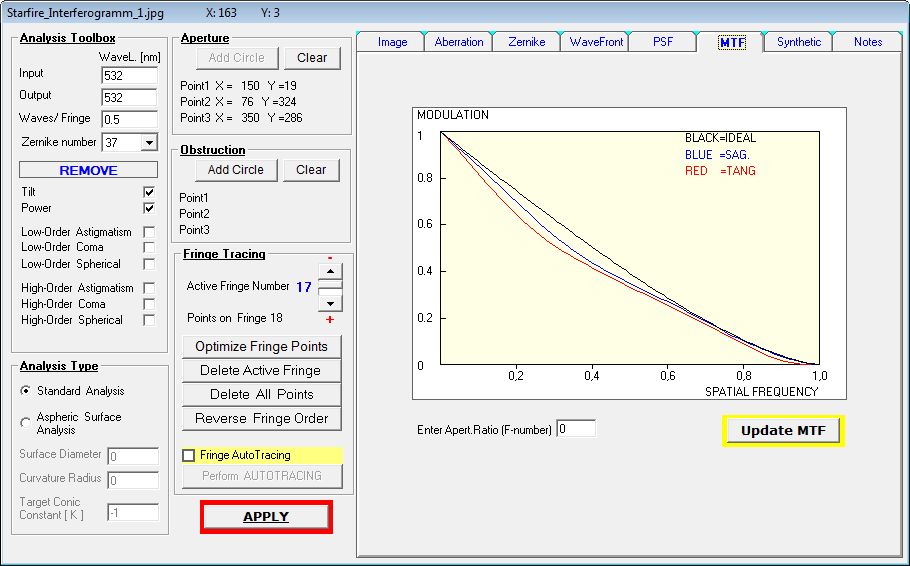Enable Low-Order Spherical removal

(x=149, y=264)
